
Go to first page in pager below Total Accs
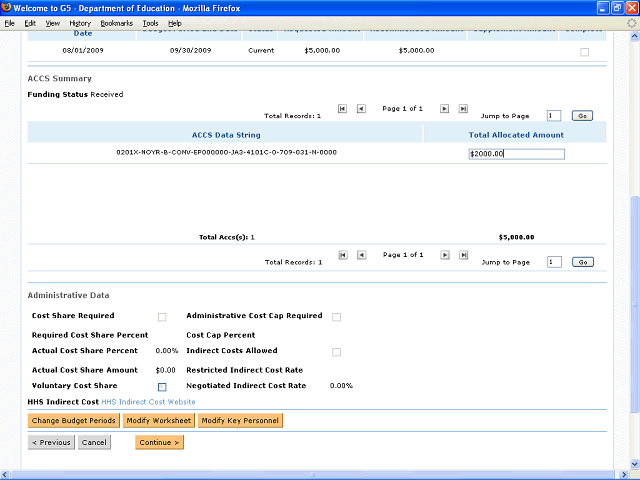click(343, 256)
